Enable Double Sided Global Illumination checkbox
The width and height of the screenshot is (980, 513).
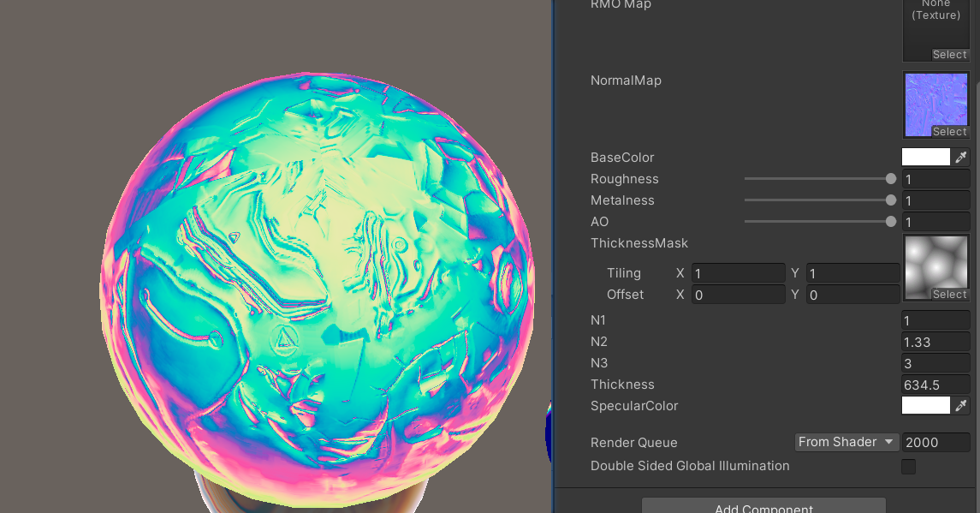[909, 467]
